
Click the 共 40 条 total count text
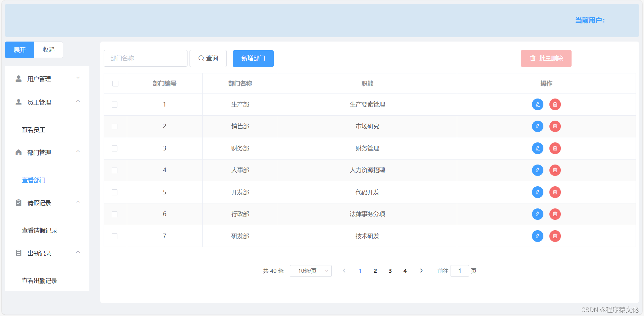(x=273, y=271)
